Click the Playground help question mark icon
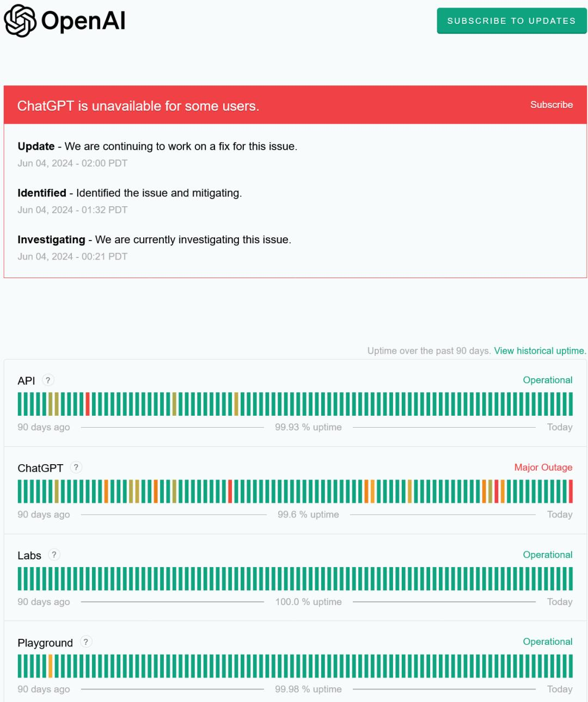The width and height of the screenshot is (588, 702). [x=85, y=642]
